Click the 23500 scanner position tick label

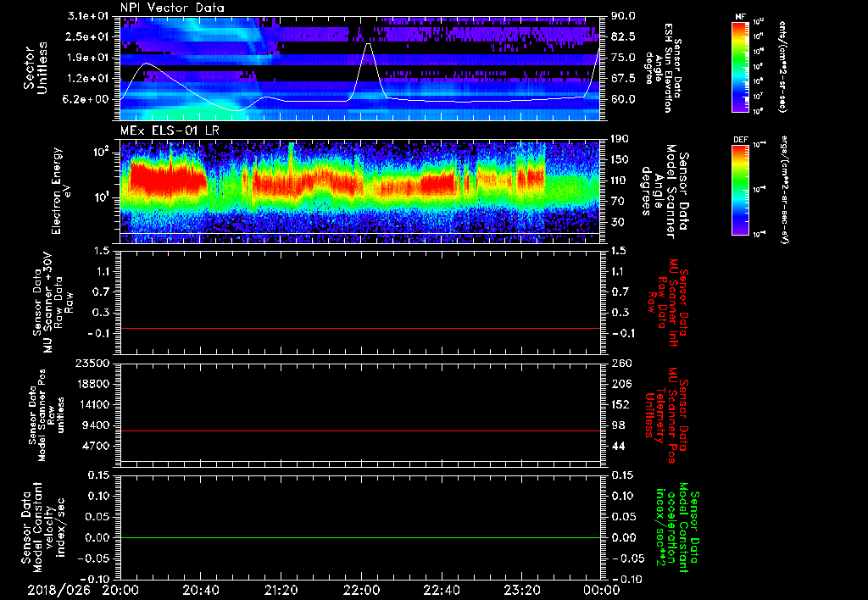[x=92, y=363]
